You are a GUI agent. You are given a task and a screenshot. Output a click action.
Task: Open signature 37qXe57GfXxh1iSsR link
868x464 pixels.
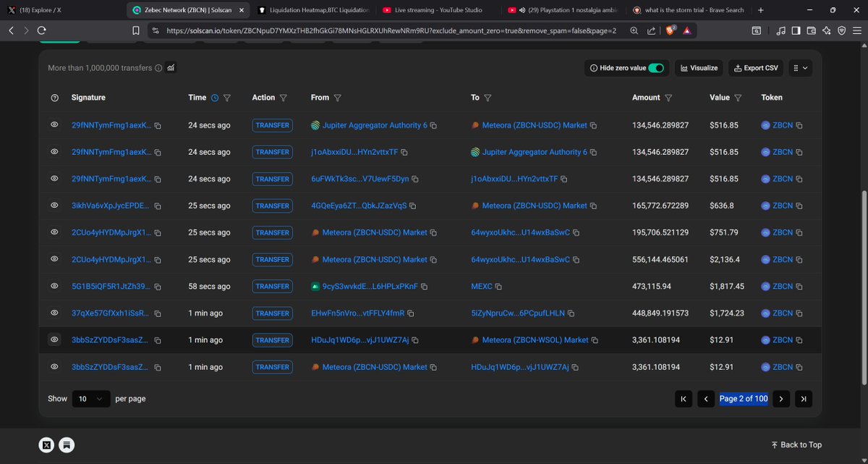[x=111, y=313]
